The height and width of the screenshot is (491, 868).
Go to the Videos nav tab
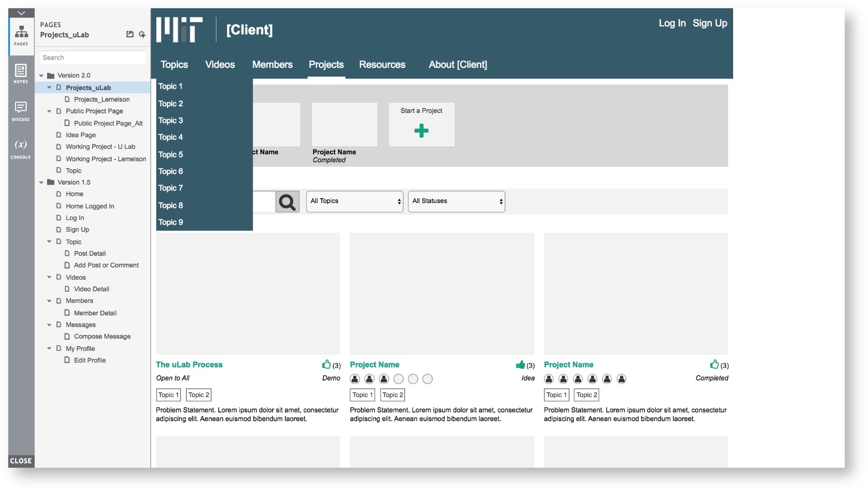(x=220, y=65)
